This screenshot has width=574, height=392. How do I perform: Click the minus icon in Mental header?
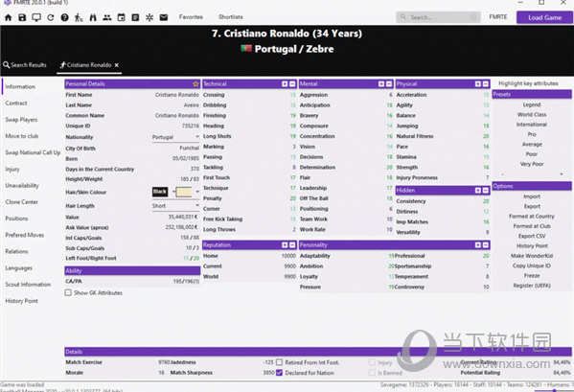tap(389, 84)
